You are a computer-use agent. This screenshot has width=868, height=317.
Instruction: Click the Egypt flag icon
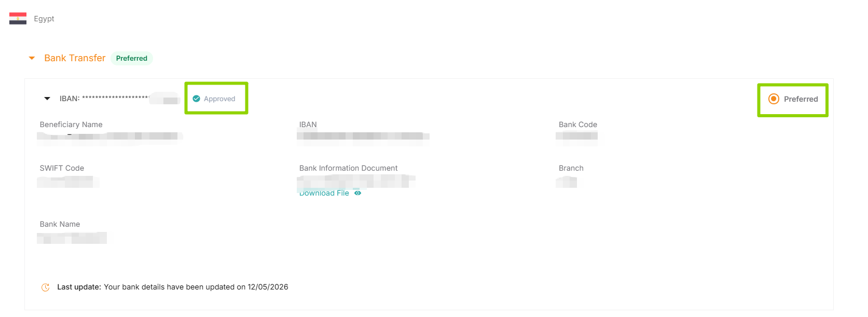pyautogui.click(x=18, y=19)
